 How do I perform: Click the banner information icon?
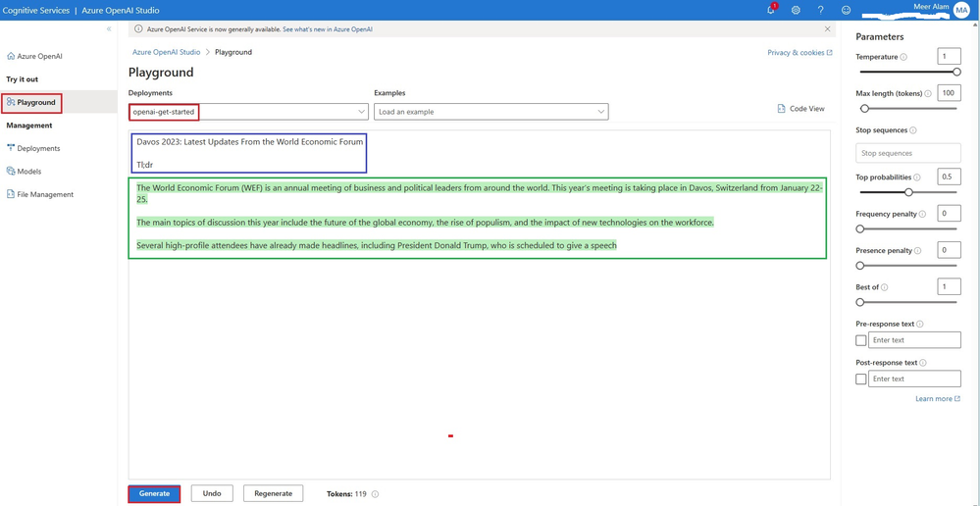pos(138,28)
